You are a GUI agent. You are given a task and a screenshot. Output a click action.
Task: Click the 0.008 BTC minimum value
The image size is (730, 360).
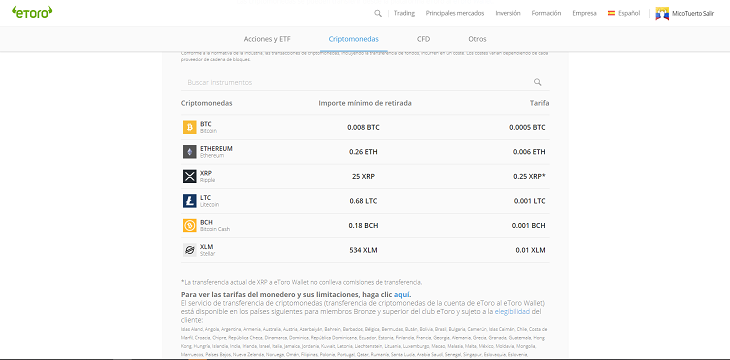(x=364, y=127)
